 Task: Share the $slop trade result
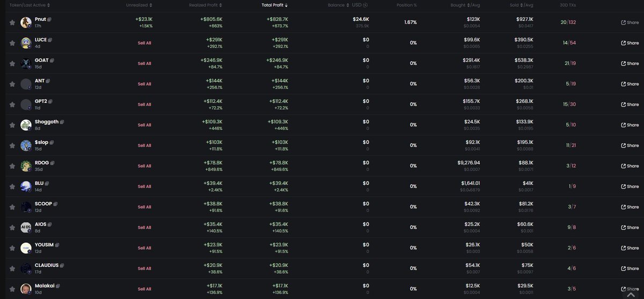tap(630, 146)
